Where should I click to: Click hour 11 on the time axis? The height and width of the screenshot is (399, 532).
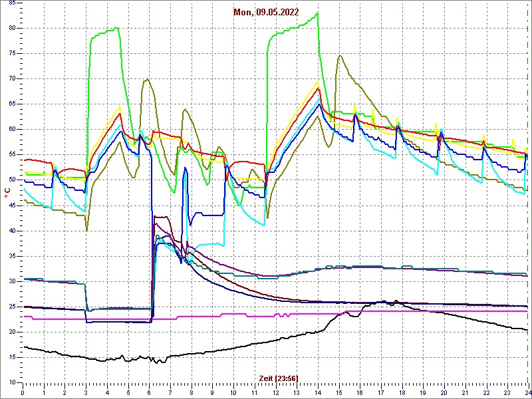255,392
